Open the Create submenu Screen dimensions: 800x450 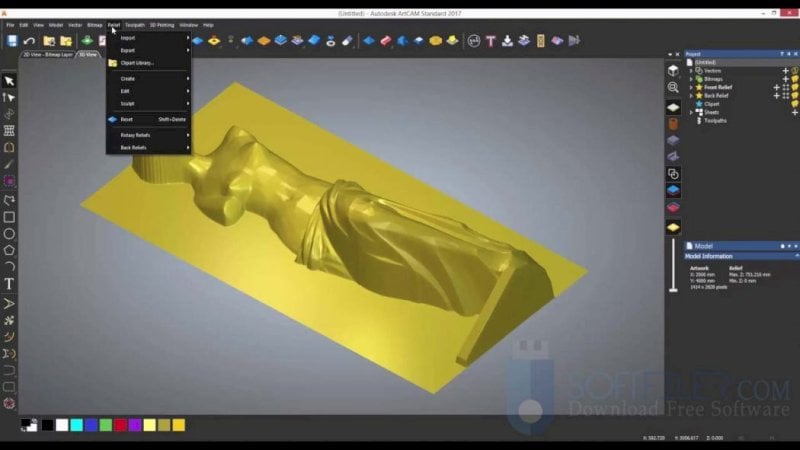tap(148, 79)
